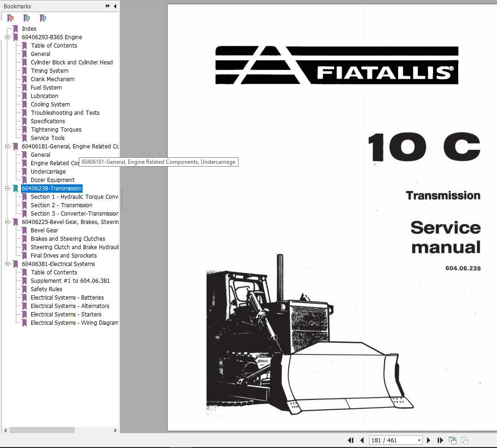Click the Bookmarks panel title
Screen dimensions: 497x448
tap(17, 6)
